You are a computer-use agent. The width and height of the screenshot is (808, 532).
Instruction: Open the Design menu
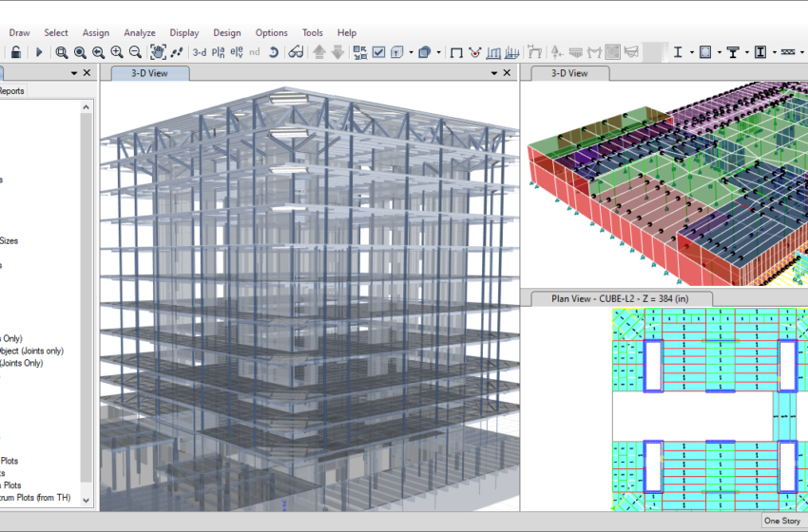[x=227, y=32]
